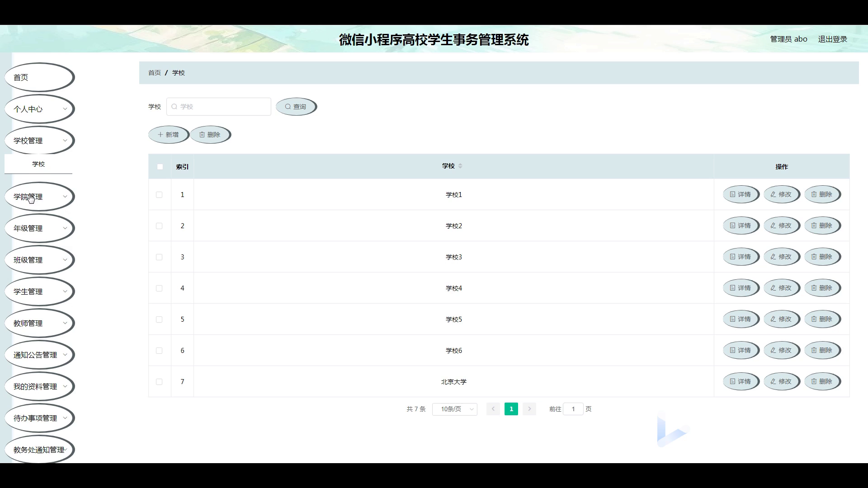The height and width of the screenshot is (488, 868).
Task: Edit the 学校2 row
Action: pos(781,225)
